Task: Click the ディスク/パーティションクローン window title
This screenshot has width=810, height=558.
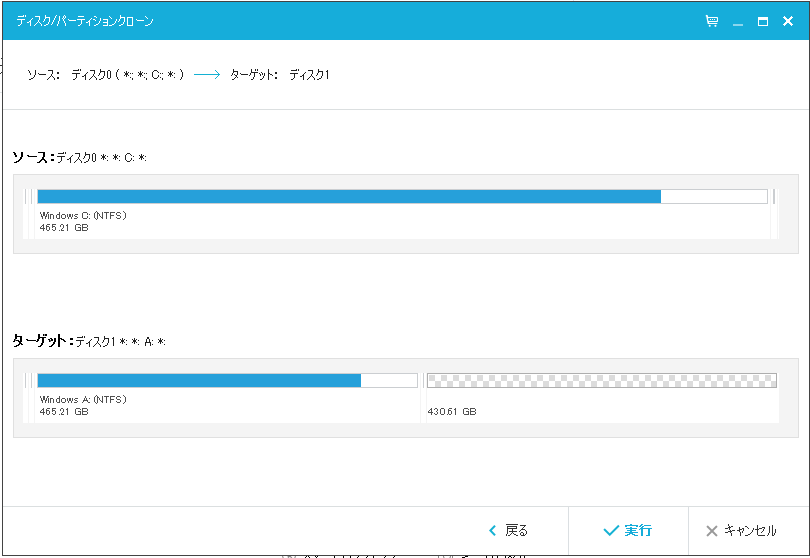Action: [85, 21]
